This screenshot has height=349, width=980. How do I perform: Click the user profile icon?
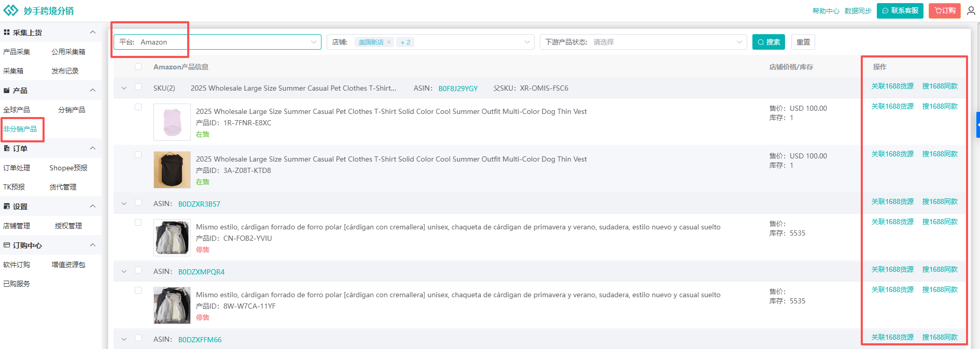[x=971, y=11]
